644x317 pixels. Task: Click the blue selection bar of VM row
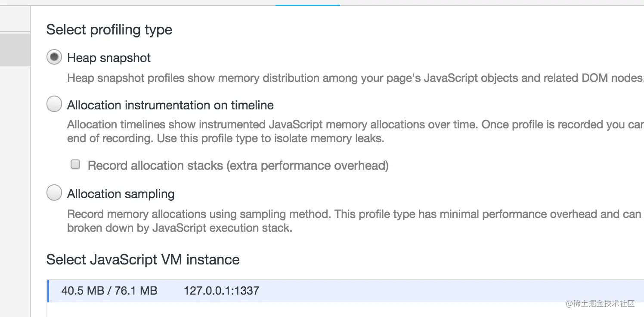[x=48, y=291]
